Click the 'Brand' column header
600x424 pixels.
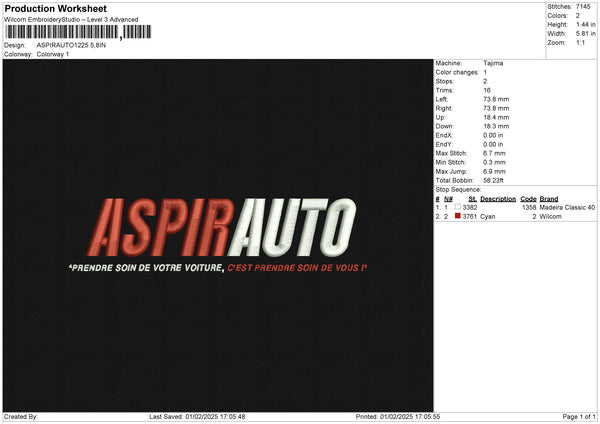click(549, 199)
